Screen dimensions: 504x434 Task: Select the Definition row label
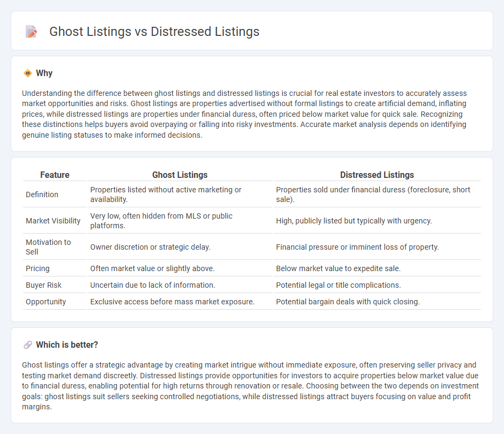(x=42, y=194)
